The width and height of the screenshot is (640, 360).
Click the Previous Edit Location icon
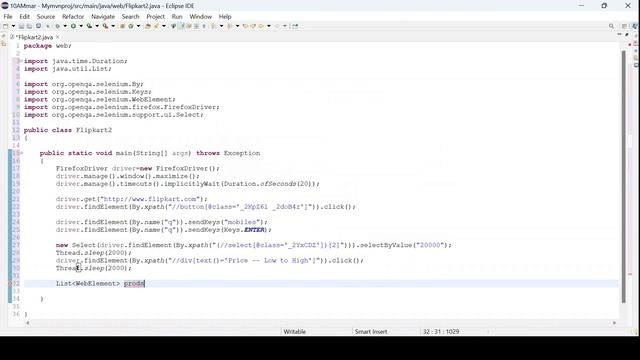245,26
